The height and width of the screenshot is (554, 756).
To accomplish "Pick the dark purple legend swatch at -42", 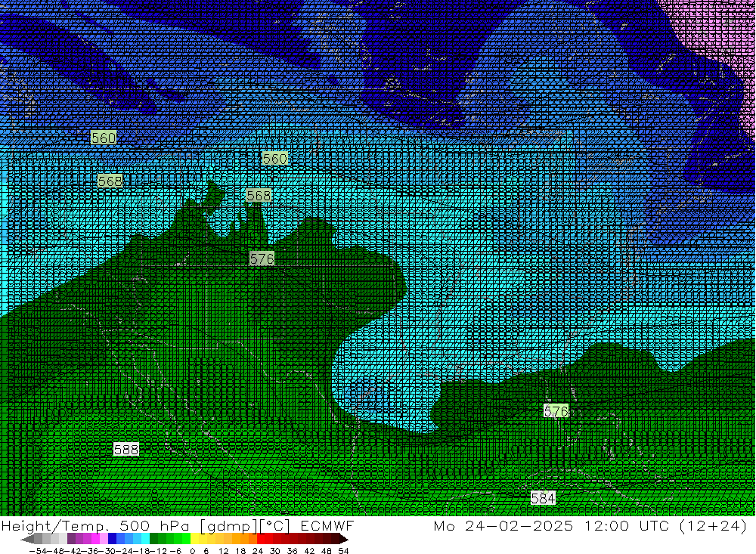I will click(x=71, y=539).
